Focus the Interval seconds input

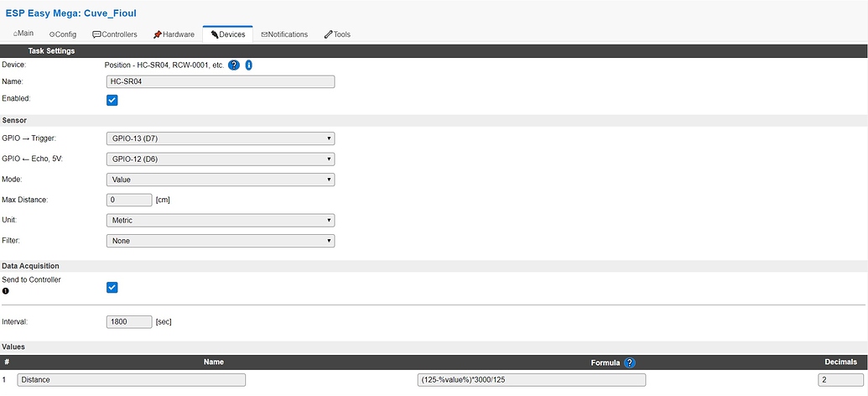tap(130, 321)
